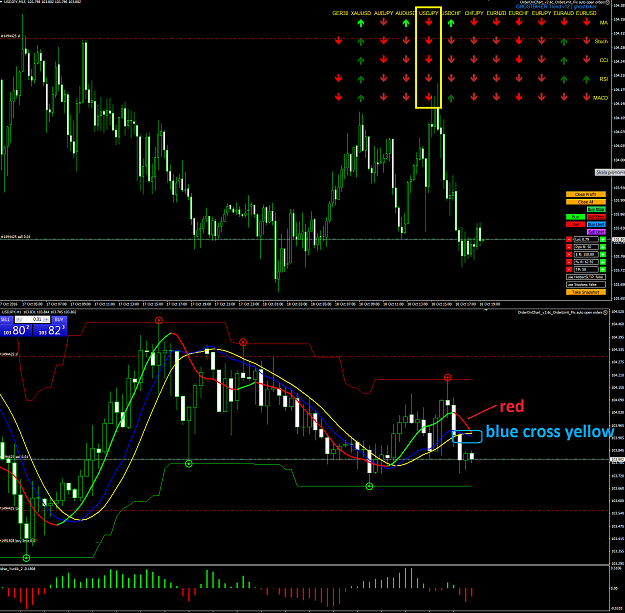Image resolution: width=625 pixels, height=613 pixels.
Task: Click the RSI down arrow under GER30
Action: tap(338, 78)
